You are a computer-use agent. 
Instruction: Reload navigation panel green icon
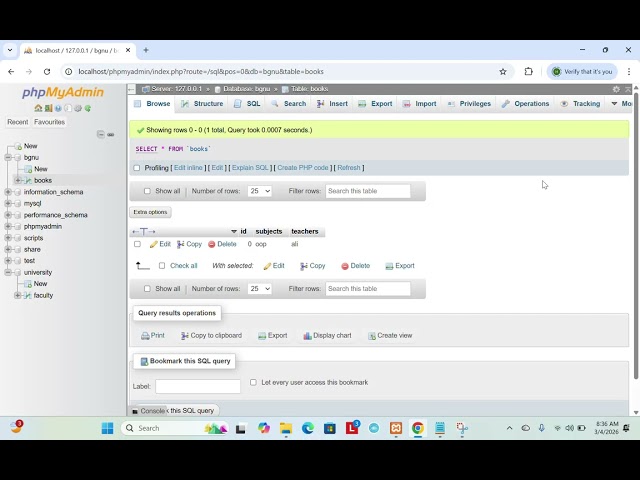click(87, 108)
